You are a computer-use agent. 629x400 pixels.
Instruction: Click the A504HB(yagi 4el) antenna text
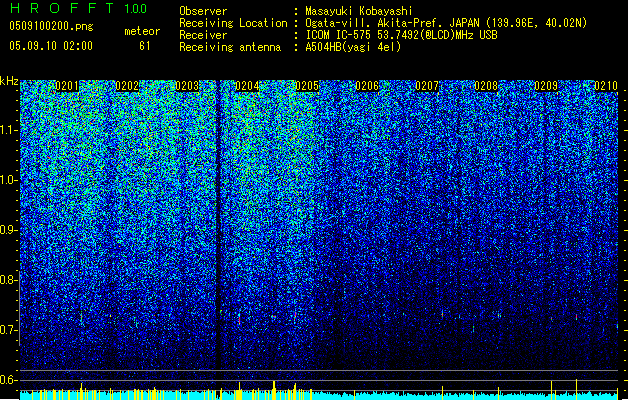(x=353, y=47)
